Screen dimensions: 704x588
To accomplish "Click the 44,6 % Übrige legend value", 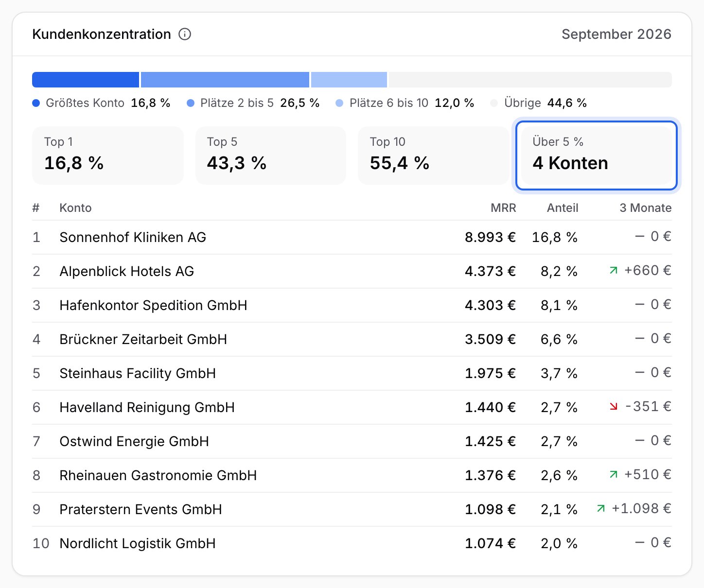I will pos(567,103).
